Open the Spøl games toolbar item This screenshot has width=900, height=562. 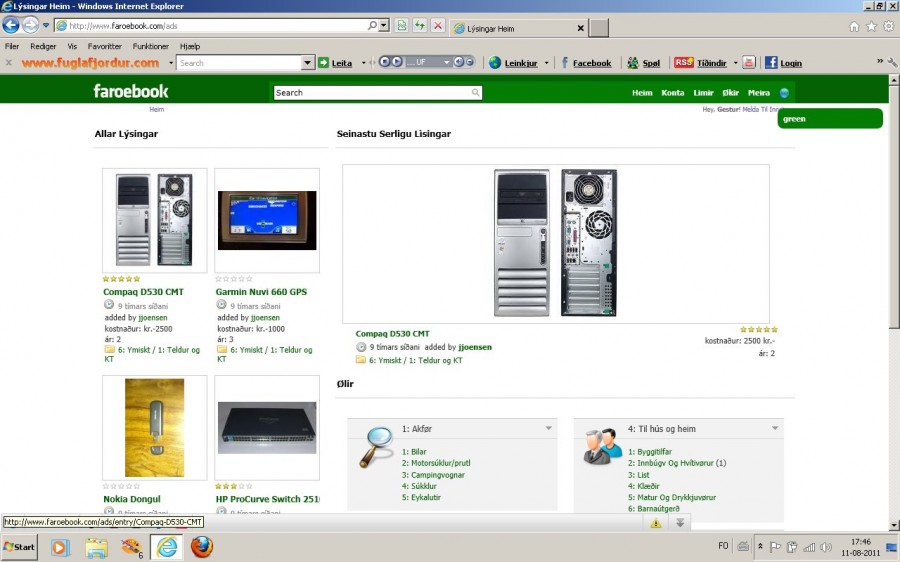643,63
